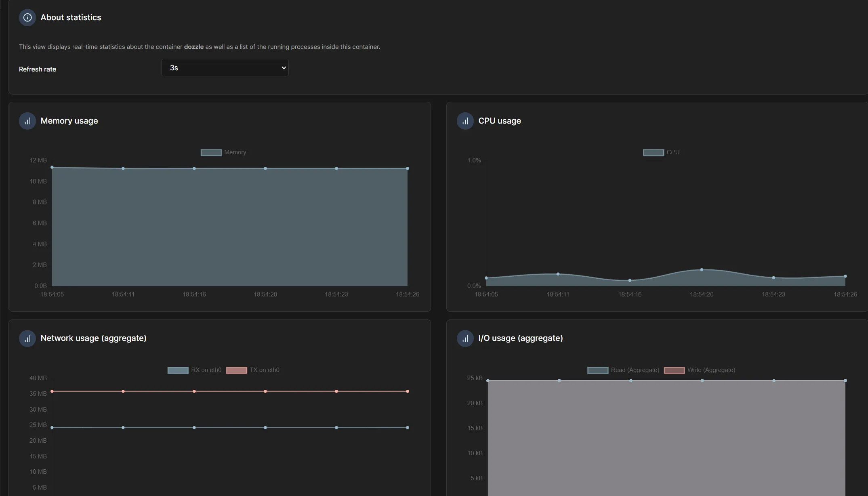This screenshot has height=496, width=868.
Task: Click TX line point at first timestamp
Action: click(52, 391)
